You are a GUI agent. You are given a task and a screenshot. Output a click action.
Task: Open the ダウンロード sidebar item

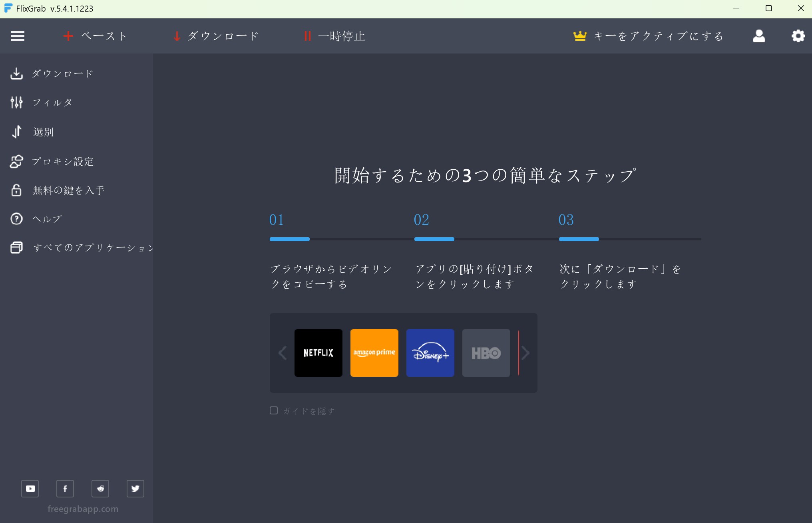click(x=63, y=73)
